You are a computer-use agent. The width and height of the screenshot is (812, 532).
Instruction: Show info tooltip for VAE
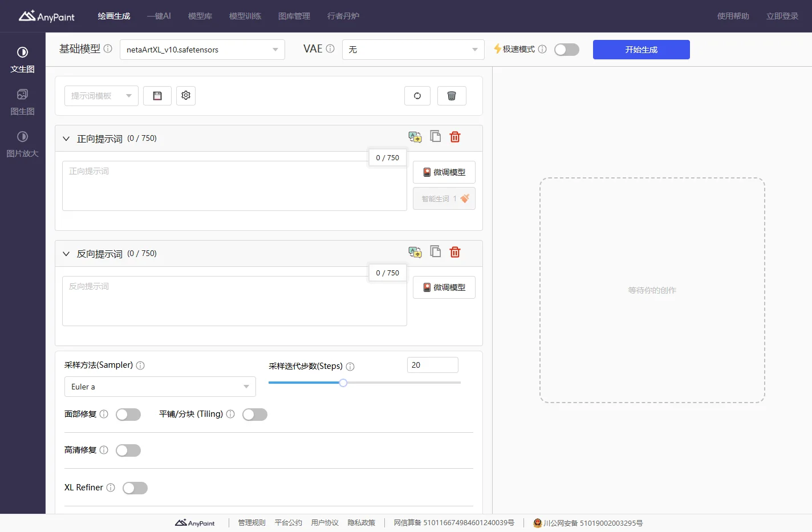click(x=330, y=48)
